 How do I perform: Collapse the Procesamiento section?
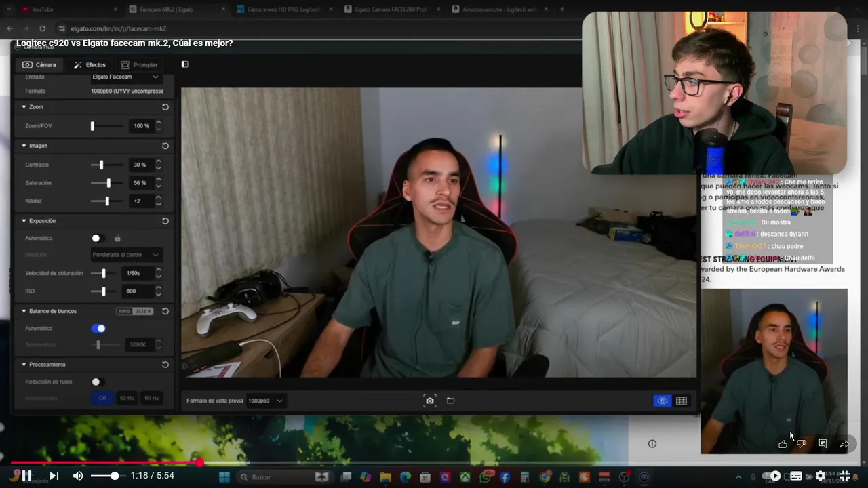click(x=24, y=365)
